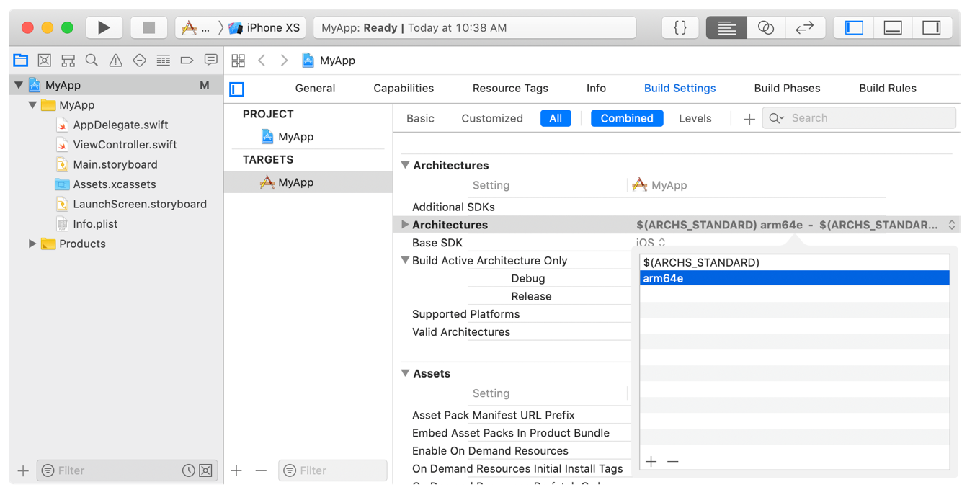This screenshot has width=980, height=500.
Task: Toggle the bottom debug area panel
Action: coord(892,28)
